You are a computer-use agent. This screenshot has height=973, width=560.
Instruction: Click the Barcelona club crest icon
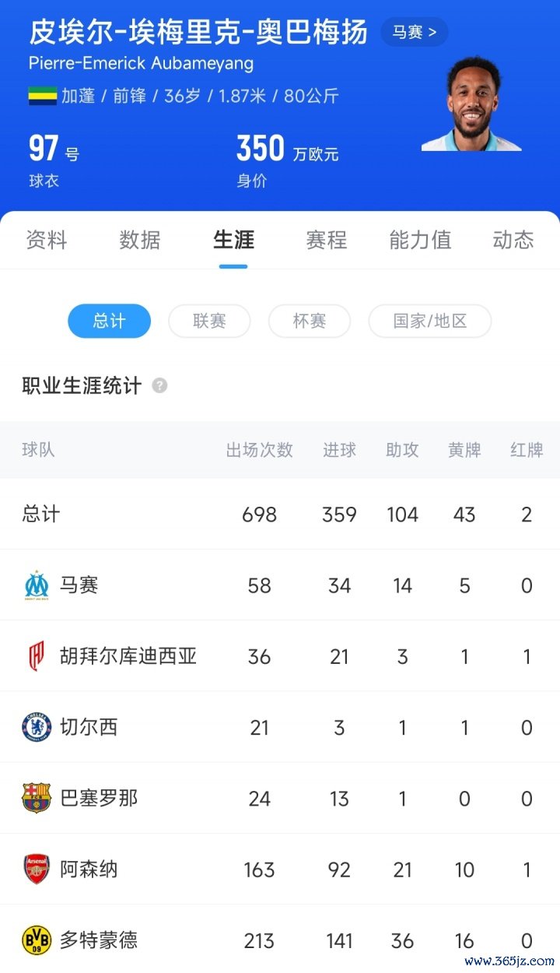[x=36, y=798]
